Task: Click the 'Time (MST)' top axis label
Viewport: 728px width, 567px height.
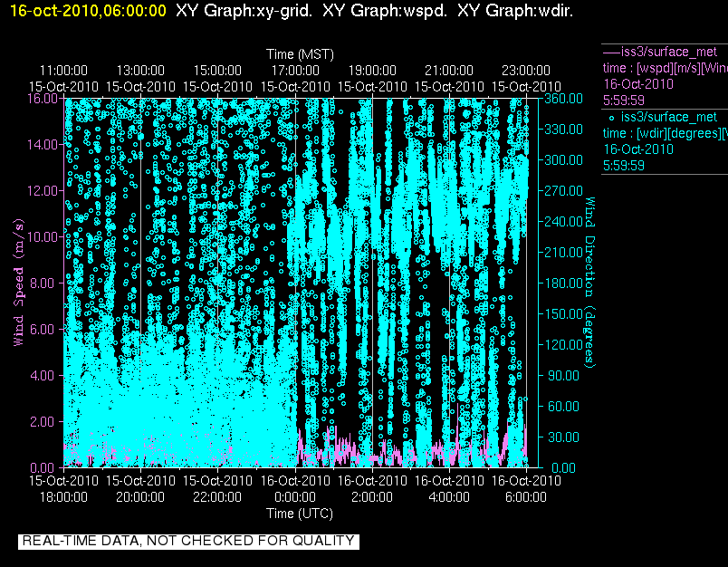Action: coord(300,54)
